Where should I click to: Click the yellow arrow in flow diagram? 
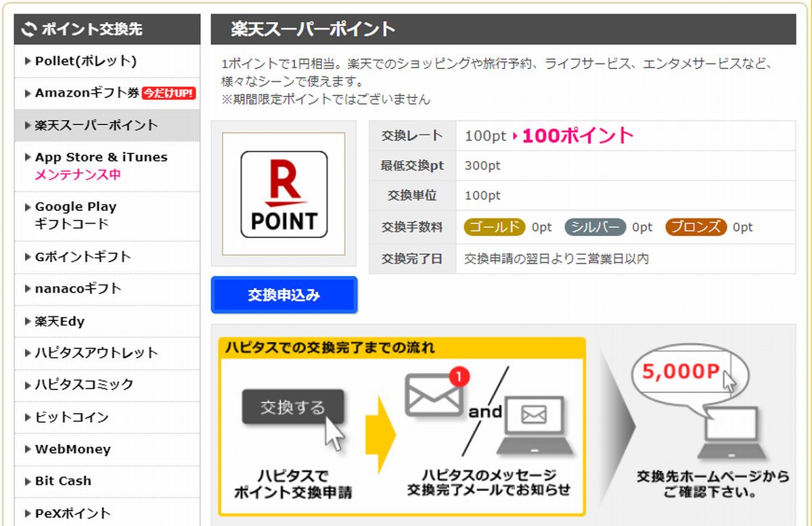[x=381, y=433]
